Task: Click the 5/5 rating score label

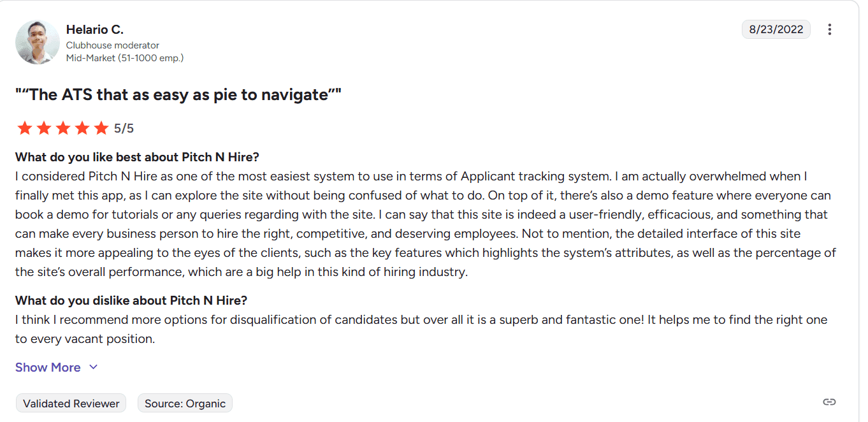Action: [x=124, y=127]
